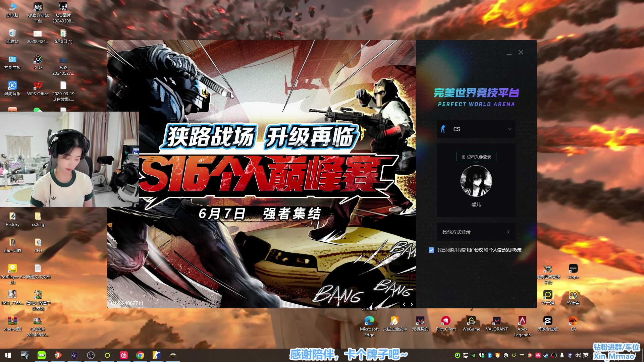Open NVIDIA tray icon

[473, 355]
